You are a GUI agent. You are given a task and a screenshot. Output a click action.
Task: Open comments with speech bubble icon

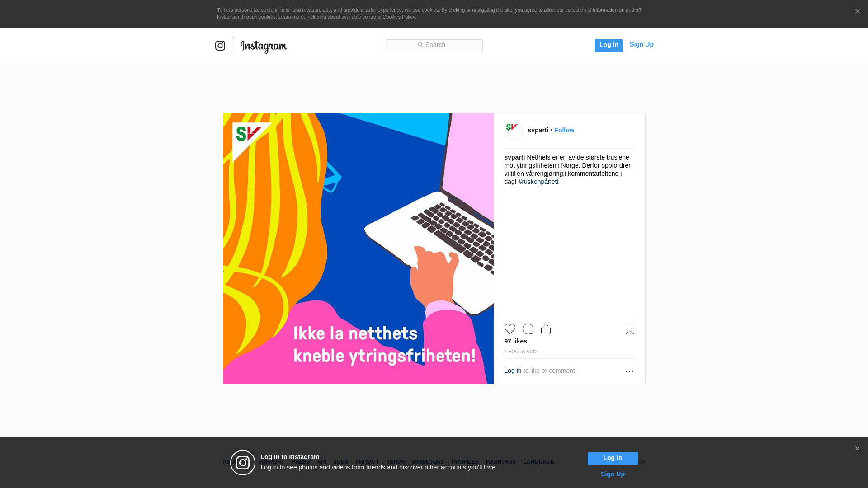click(528, 329)
